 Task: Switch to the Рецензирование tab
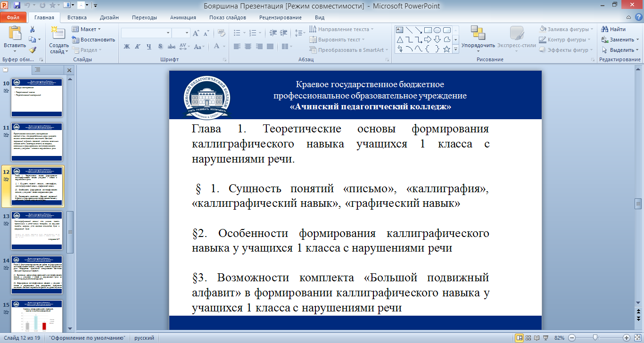281,17
